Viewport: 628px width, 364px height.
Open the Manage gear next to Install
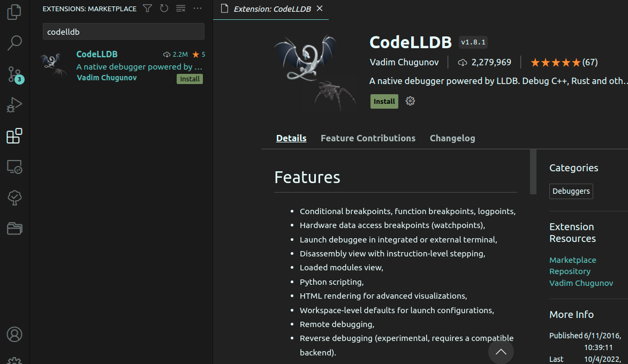[x=410, y=101]
